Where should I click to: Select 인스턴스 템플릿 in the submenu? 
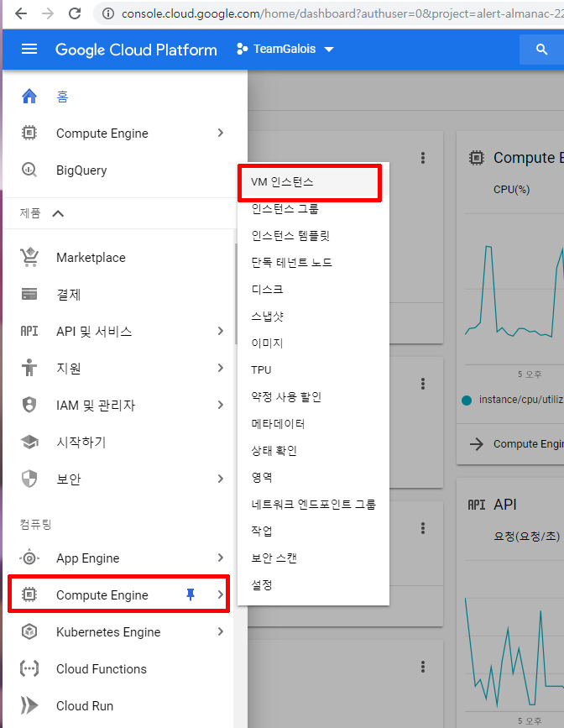313,236
